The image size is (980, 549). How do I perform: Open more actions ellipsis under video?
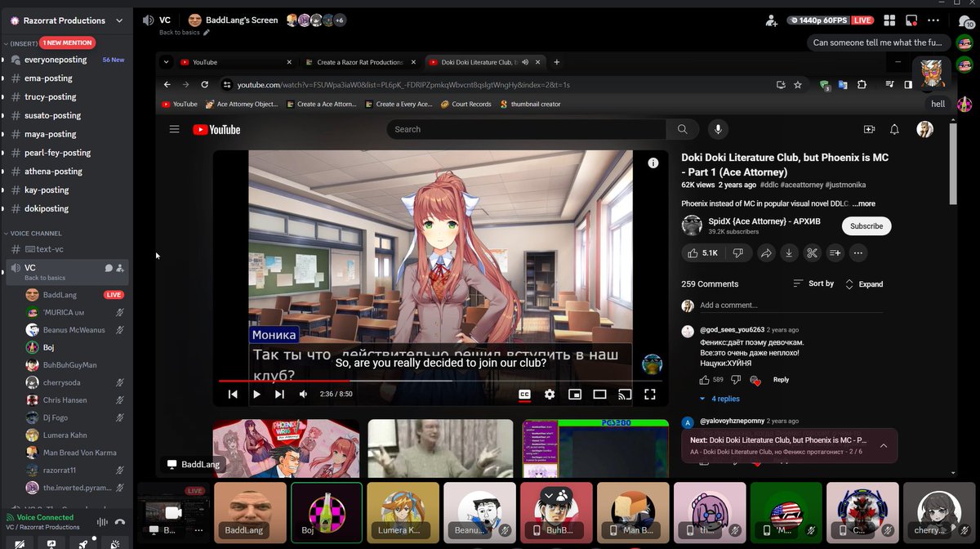(858, 253)
